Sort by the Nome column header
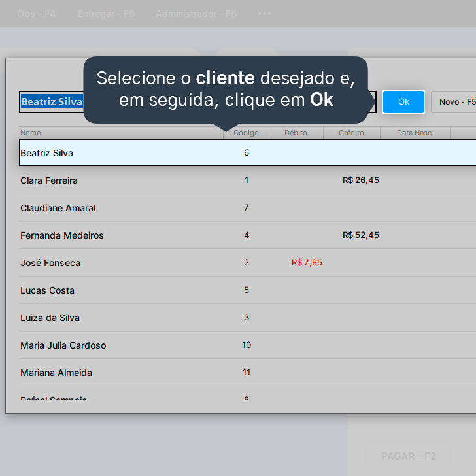The width and height of the screenshot is (476, 476). [121, 133]
